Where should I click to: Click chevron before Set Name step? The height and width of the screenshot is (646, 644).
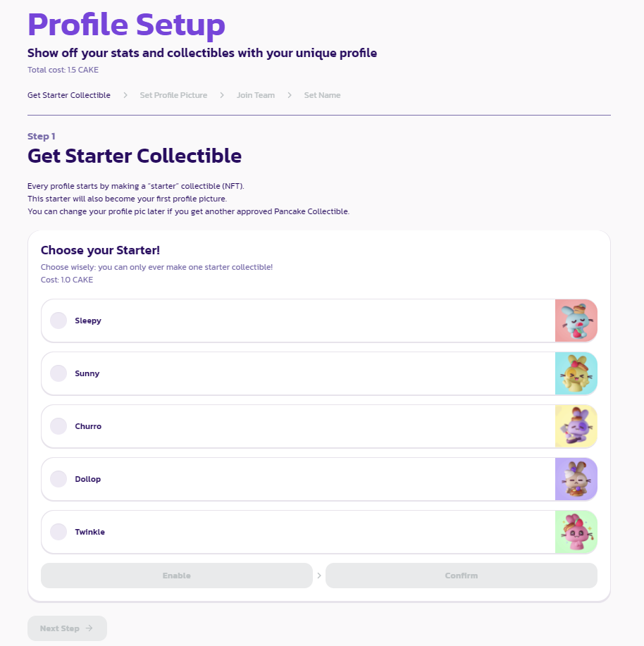290,95
